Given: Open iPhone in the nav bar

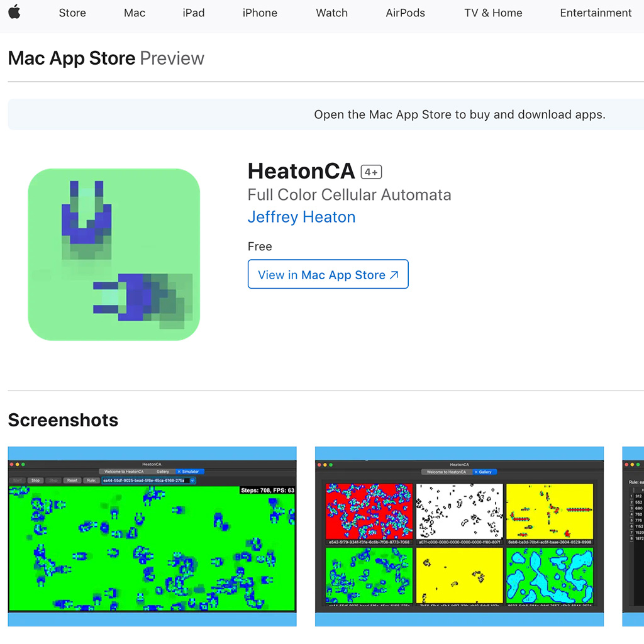Looking at the screenshot, I should click(260, 13).
